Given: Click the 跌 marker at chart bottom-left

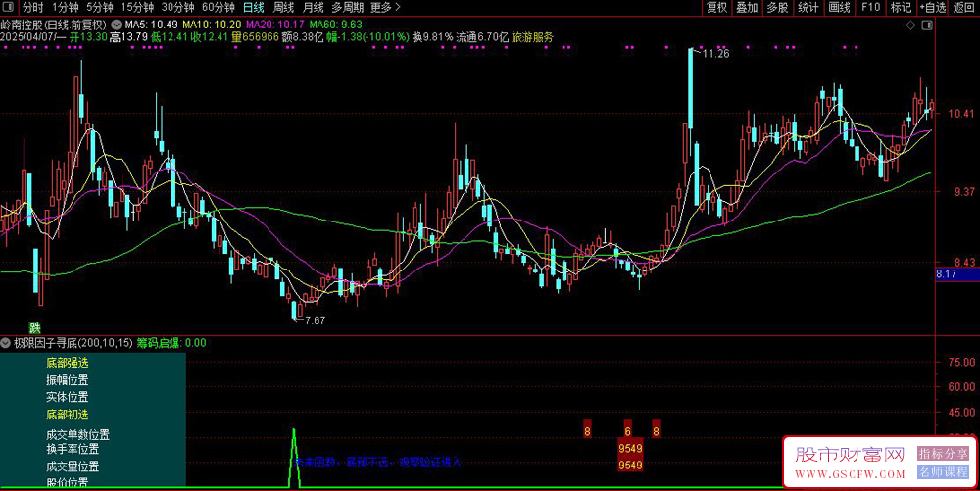Looking at the screenshot, I should (x=35, y=328).
